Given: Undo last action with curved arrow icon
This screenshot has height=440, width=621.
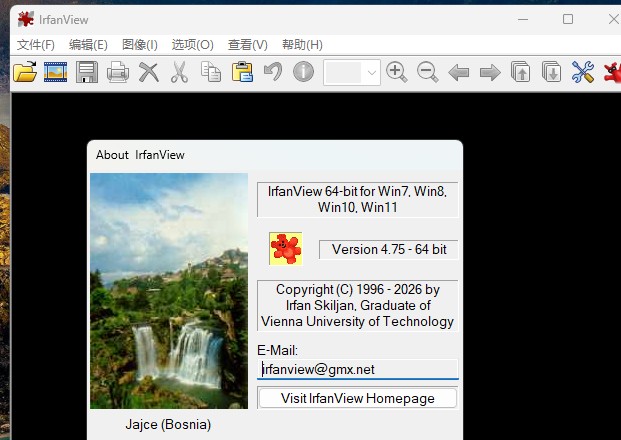Looking at the screenshot, I should (x=273, y=72).
